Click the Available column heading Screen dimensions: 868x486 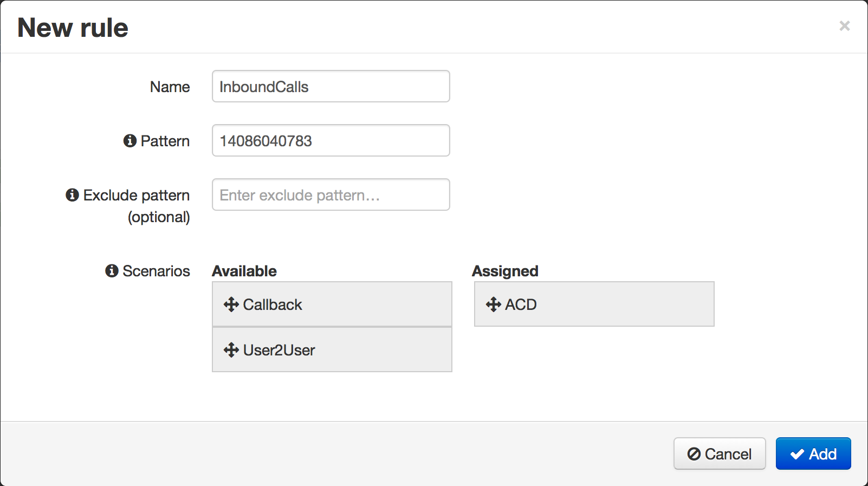click(x=244, y=271)
